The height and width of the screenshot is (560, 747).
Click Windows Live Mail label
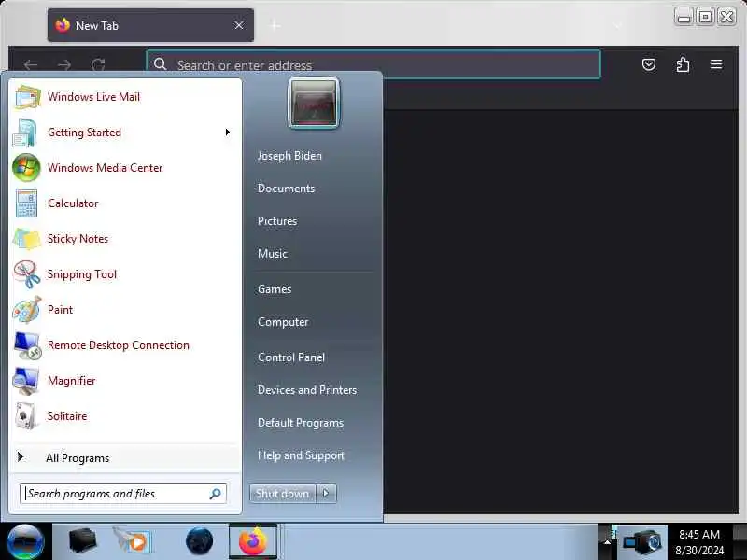[x=94, y=97]
